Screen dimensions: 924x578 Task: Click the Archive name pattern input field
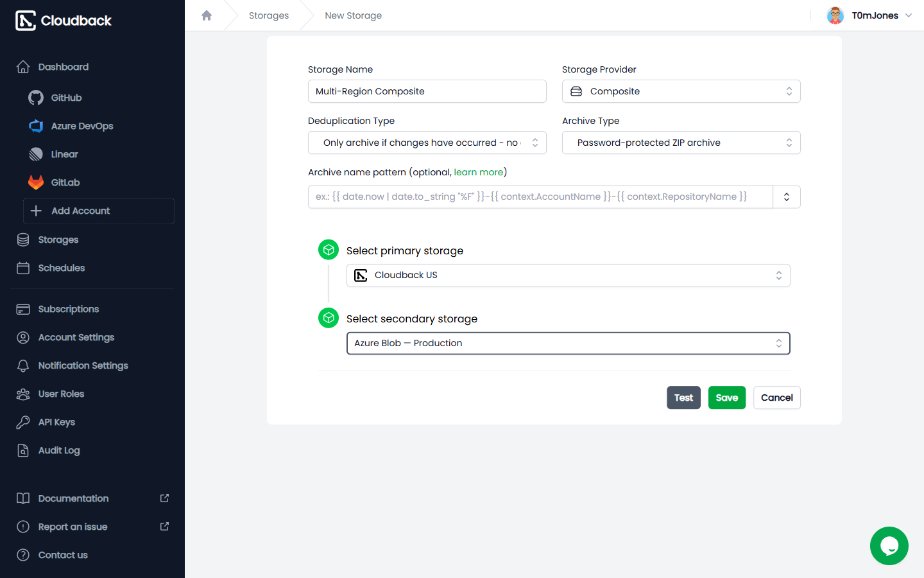click(540, 197)
